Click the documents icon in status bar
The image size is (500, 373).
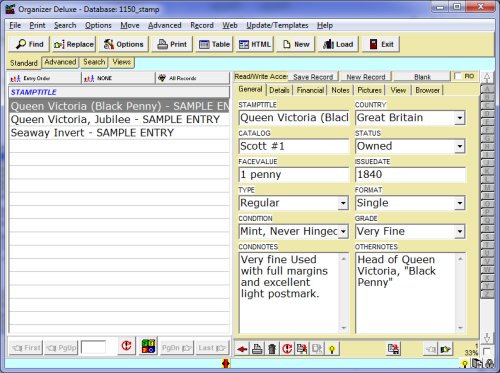[x=478, y=363]
